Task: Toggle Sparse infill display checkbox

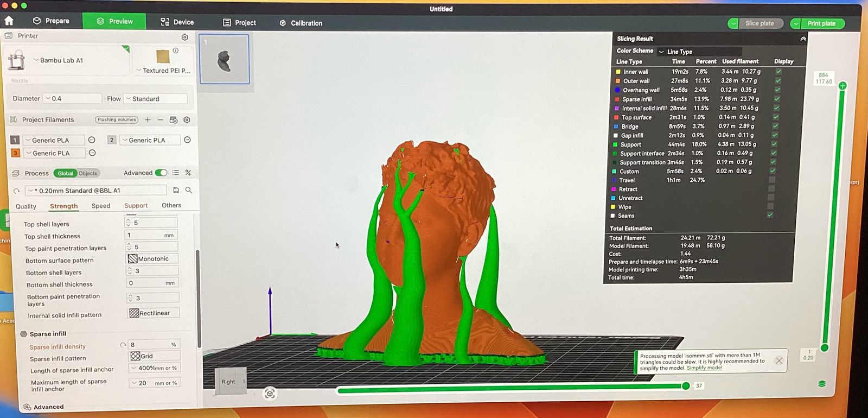Action: coord(777,99)
